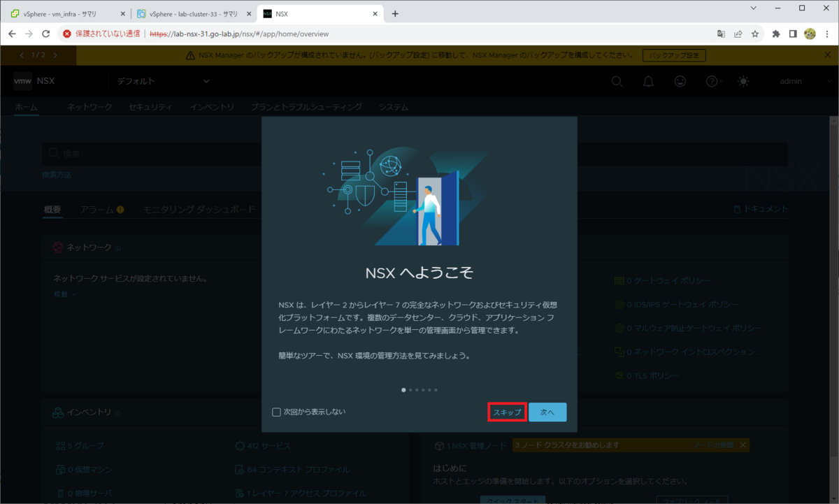
Task: Click the NSX search input field
Action: 415,154
